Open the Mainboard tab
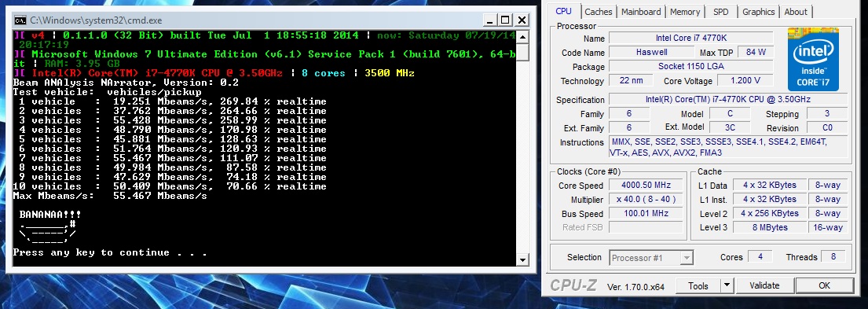 [641, 12]
